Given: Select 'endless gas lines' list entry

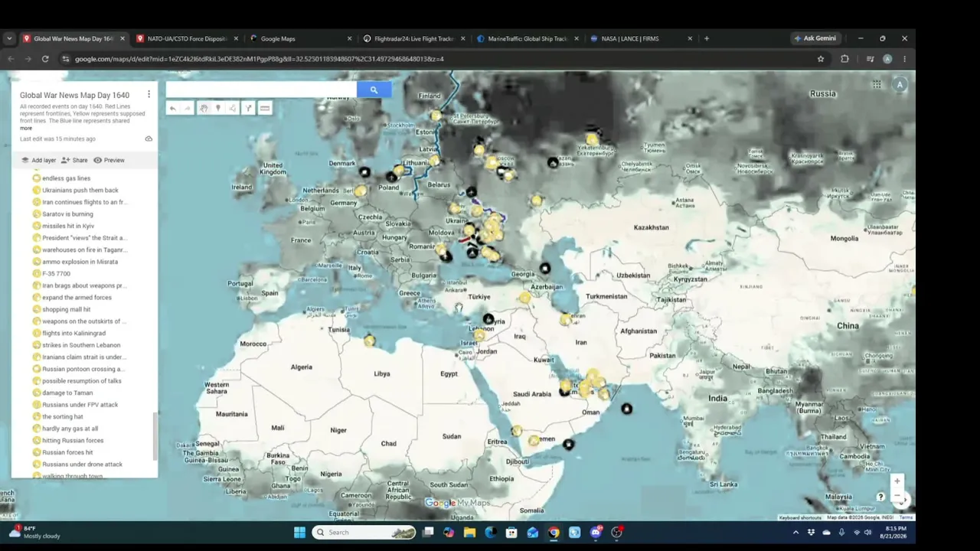Looking at the screenshot, I should click(66, 178).
